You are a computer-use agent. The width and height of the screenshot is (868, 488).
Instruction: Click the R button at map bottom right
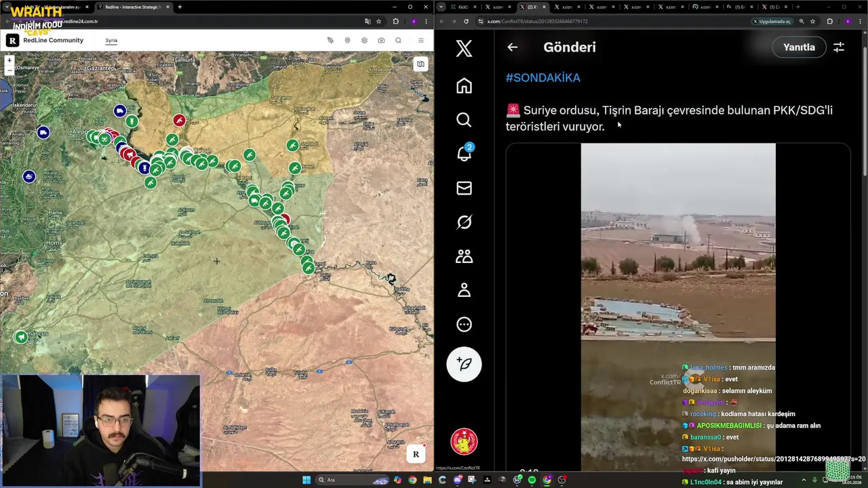click(x=416, y=454)
